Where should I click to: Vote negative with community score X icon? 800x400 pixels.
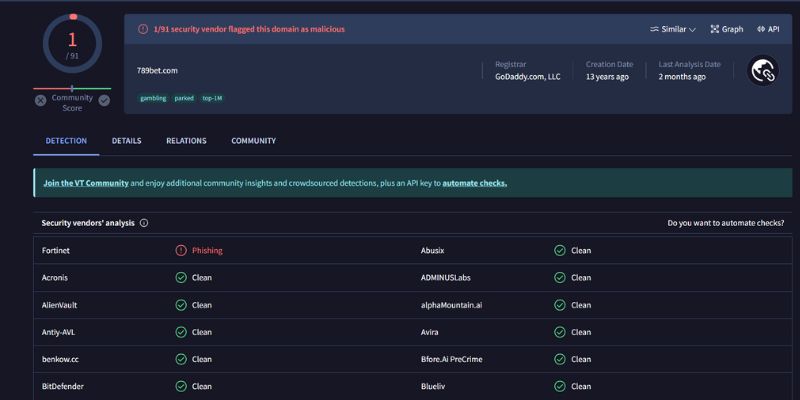40,101
